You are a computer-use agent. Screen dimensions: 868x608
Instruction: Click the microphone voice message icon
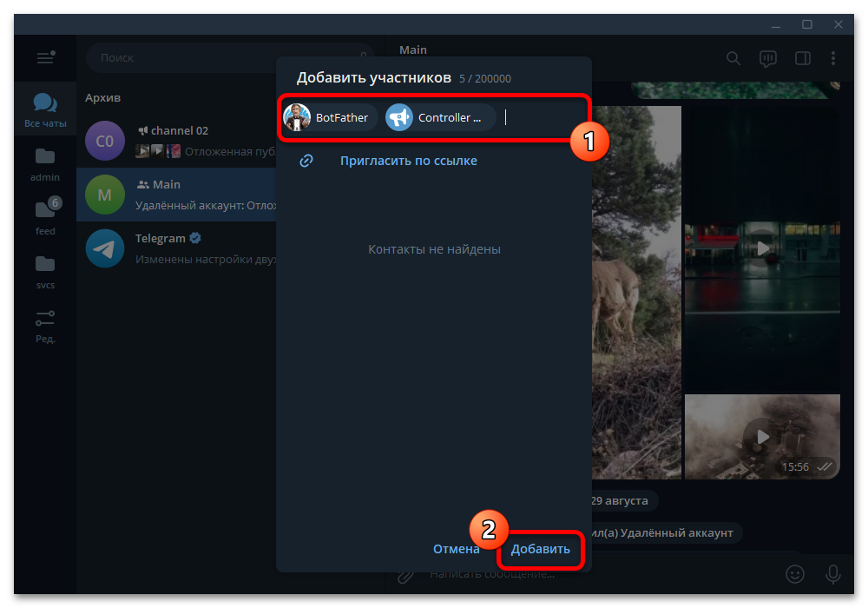[833, 574]
